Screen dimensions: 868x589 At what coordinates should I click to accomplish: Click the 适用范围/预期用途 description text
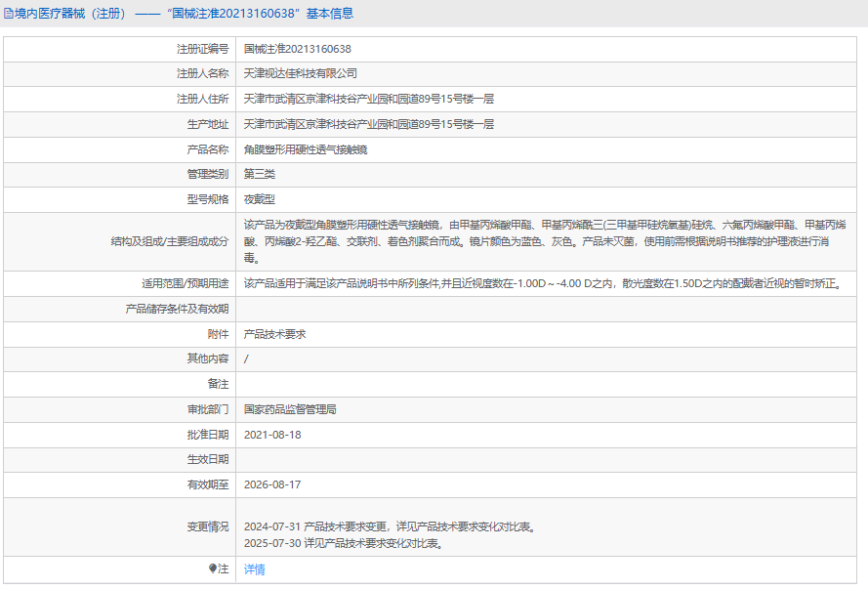pos(545,283)
